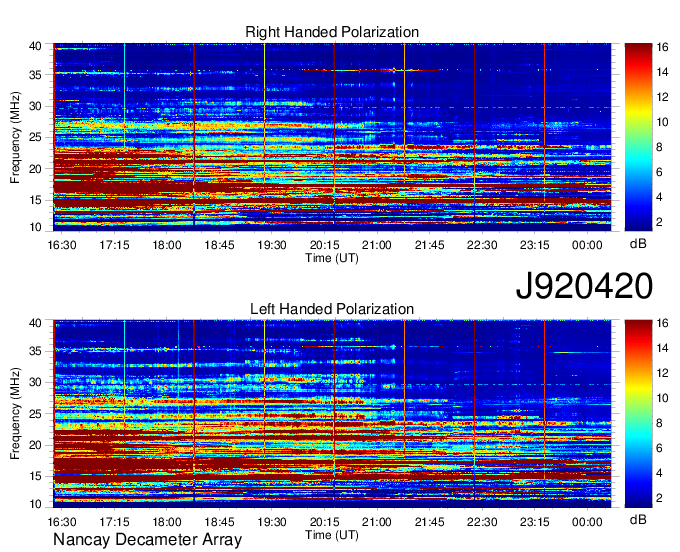Click the 16 dB tick on Right Handed colorbar

coord(662,47)
